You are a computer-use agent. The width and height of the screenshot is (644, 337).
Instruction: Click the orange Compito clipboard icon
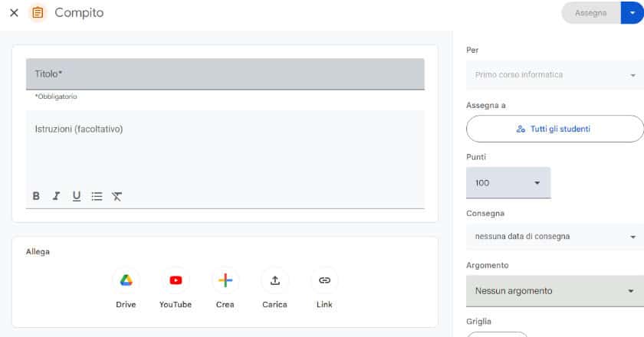tap(38, 13)
